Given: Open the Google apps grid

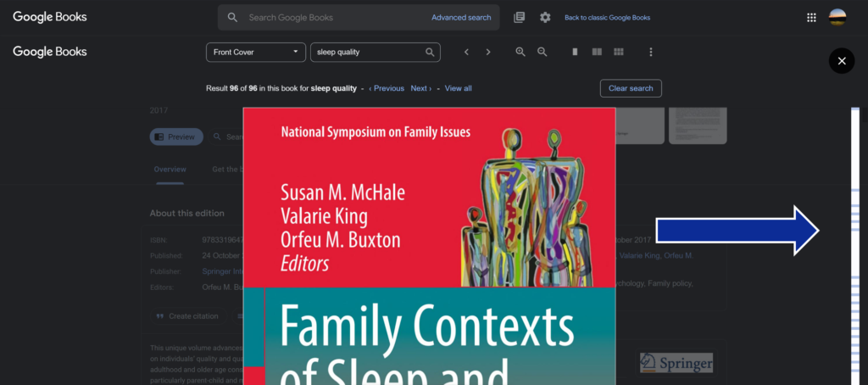Looking at the screenshot, I should pos(811,18).
